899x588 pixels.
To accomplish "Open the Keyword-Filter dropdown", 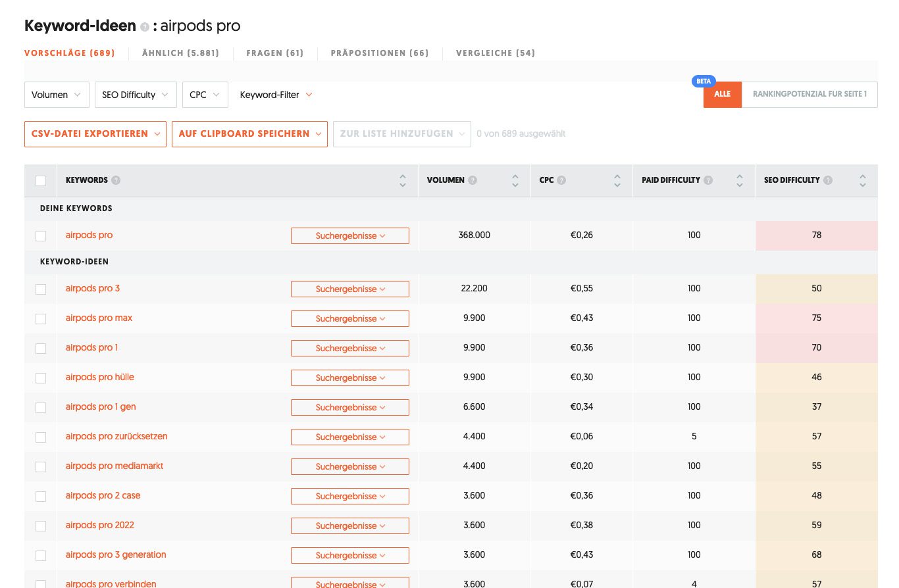I will 276,95.
